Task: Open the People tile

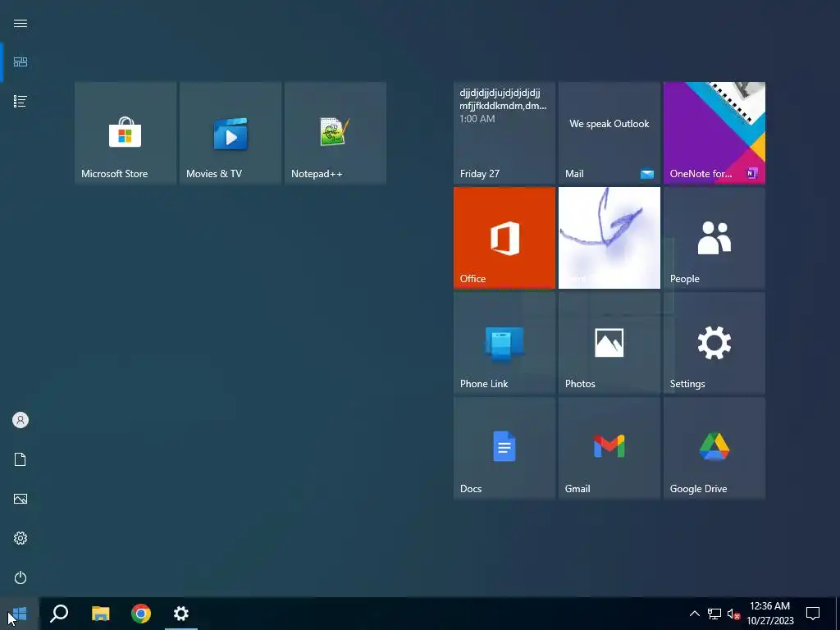Action: click(x=714, y=238)
